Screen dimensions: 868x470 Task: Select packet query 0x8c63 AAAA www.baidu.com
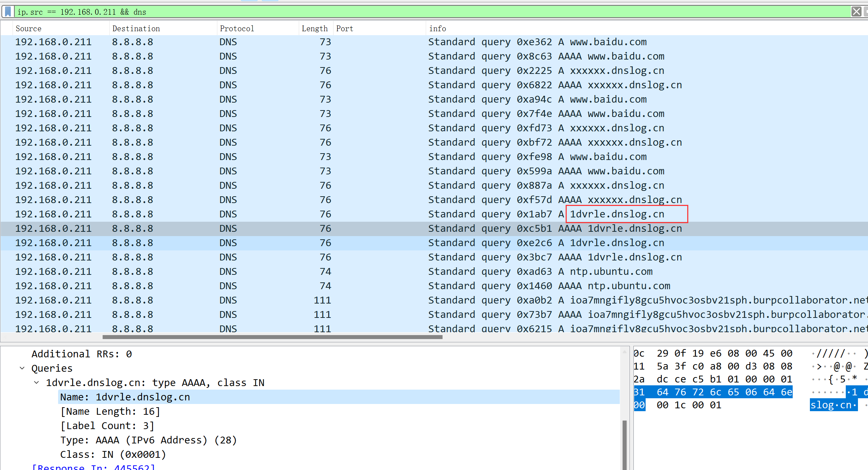click(434, 56)
